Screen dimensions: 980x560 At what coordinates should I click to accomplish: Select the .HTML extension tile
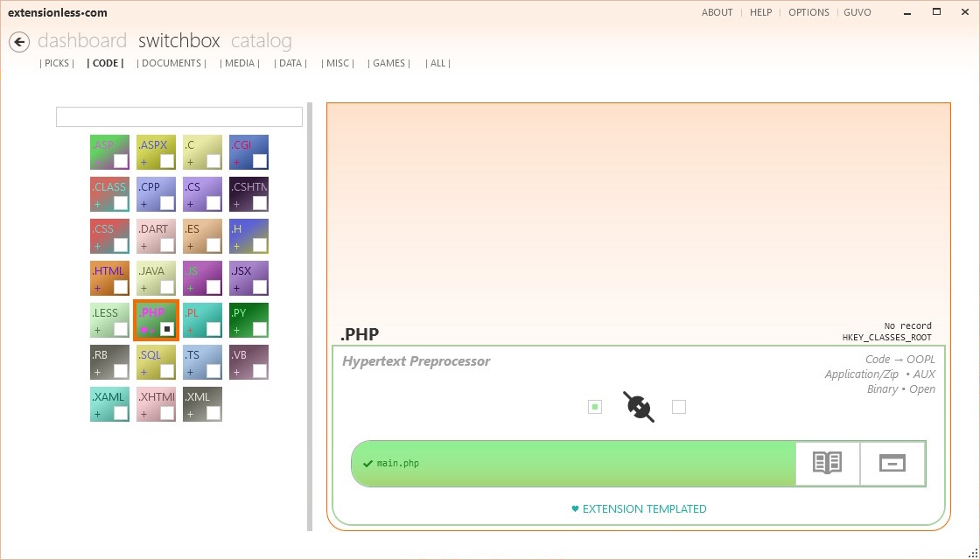[108, 276]
